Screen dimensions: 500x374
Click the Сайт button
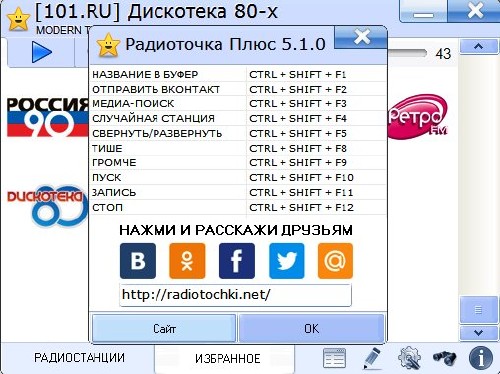point(164,329)
